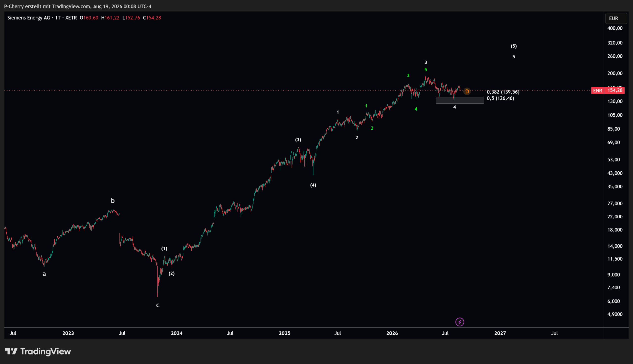
Task: Select the current price label 154,28
Action: point(614,90)
